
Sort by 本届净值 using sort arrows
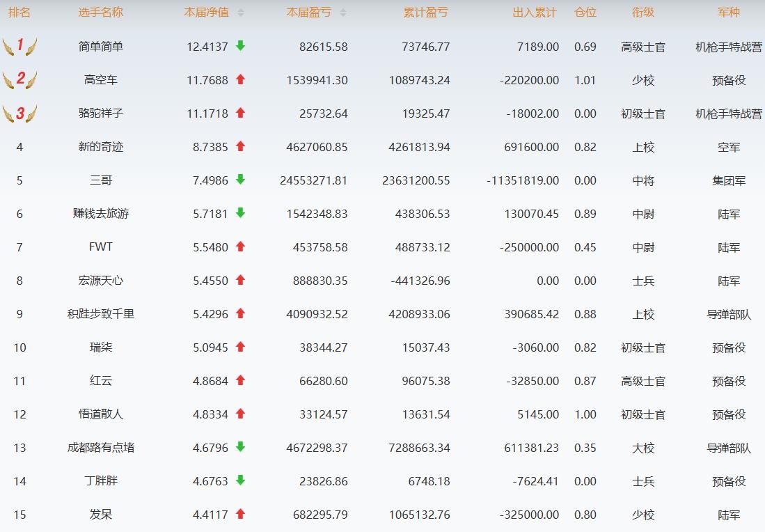(x=241, y=13)
